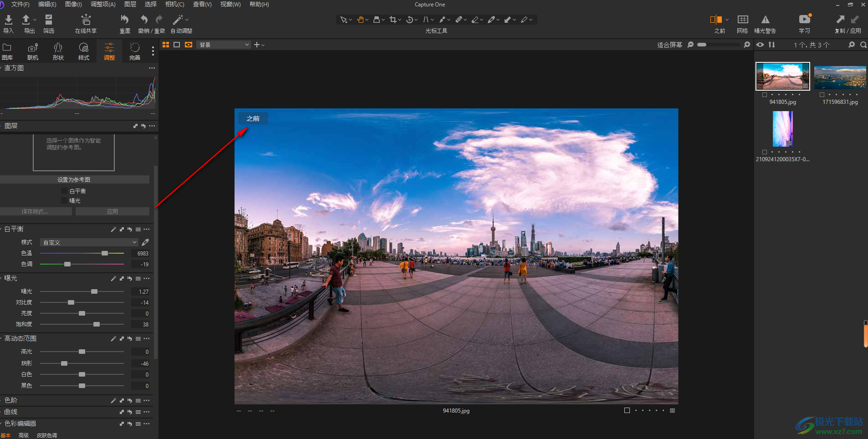Screen dimensions: 868x439
Task: Click the Set as Reference Image button
Action: pyautogui.click(x=74, y=180)
